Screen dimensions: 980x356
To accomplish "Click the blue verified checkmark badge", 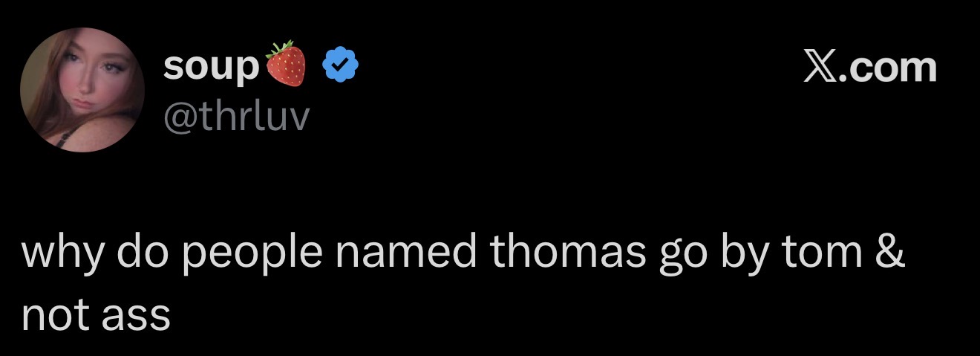I will point(340,66).
